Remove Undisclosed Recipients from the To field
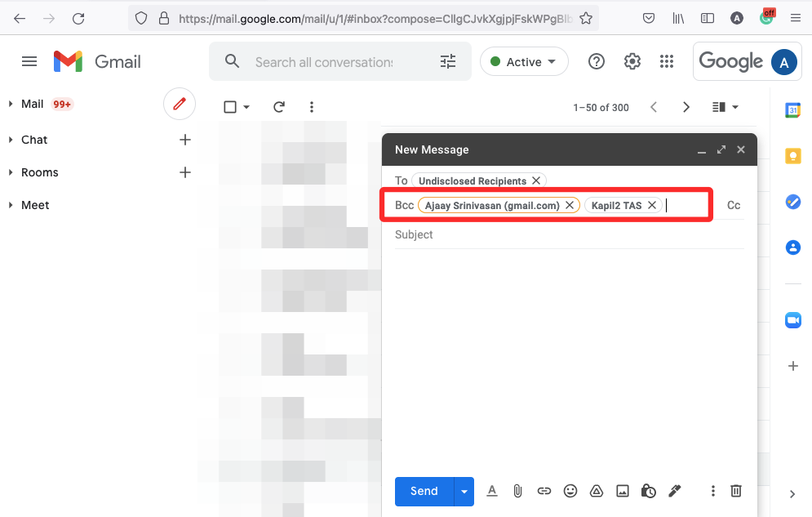Viewport: 812px width, 517px height. pyautogui.click(x=536, y=181)
